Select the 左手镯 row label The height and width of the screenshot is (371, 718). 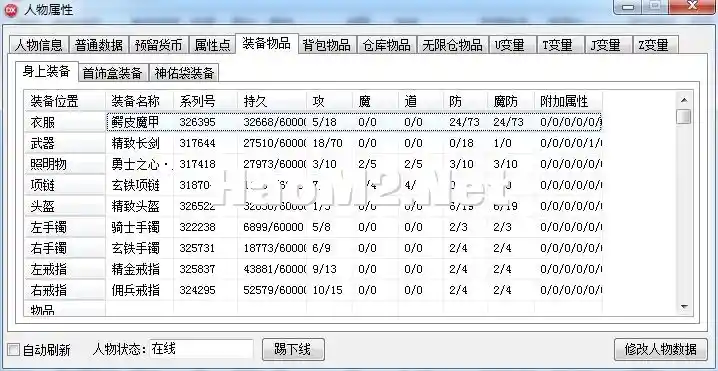pos(65,228)
